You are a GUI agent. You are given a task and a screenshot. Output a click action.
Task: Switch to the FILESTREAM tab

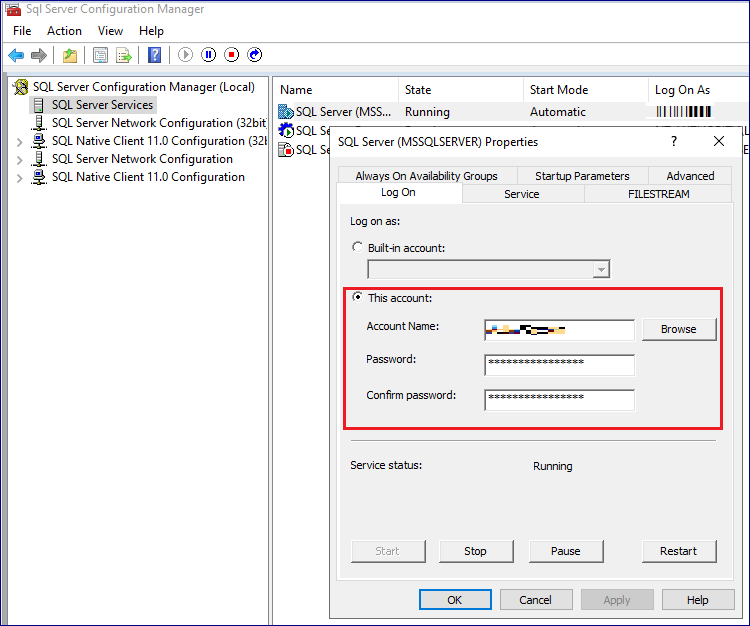(659, 194)
